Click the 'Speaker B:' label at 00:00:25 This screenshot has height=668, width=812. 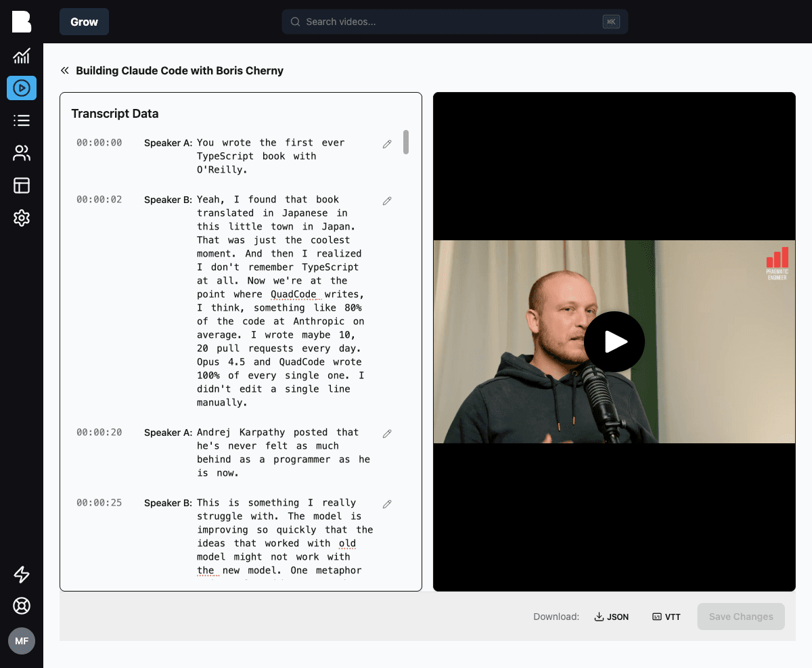point(168,503)
